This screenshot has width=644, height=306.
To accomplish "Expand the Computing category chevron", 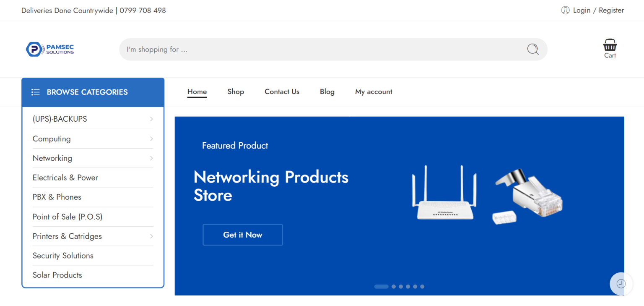I will click(151, 139).
